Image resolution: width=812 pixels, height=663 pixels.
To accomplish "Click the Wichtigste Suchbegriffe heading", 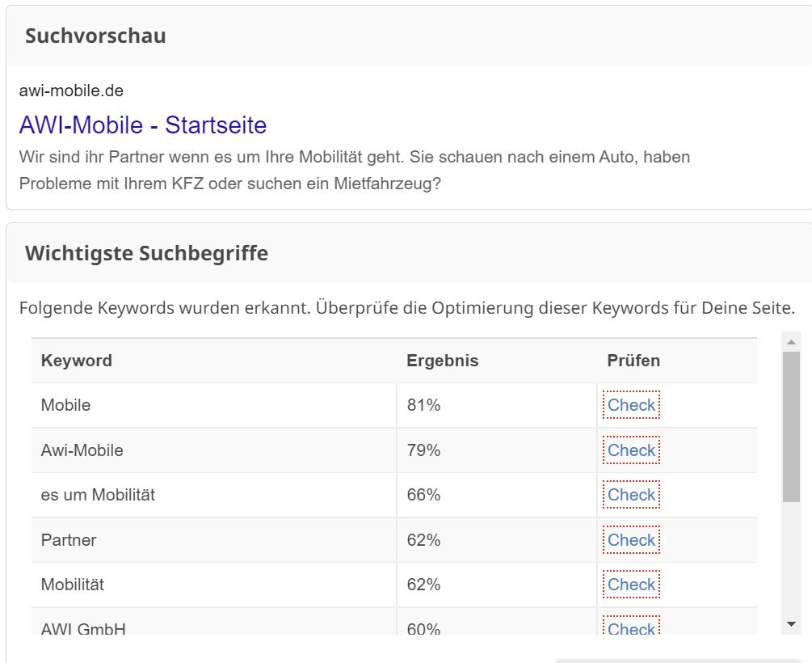I will point(146,254).
